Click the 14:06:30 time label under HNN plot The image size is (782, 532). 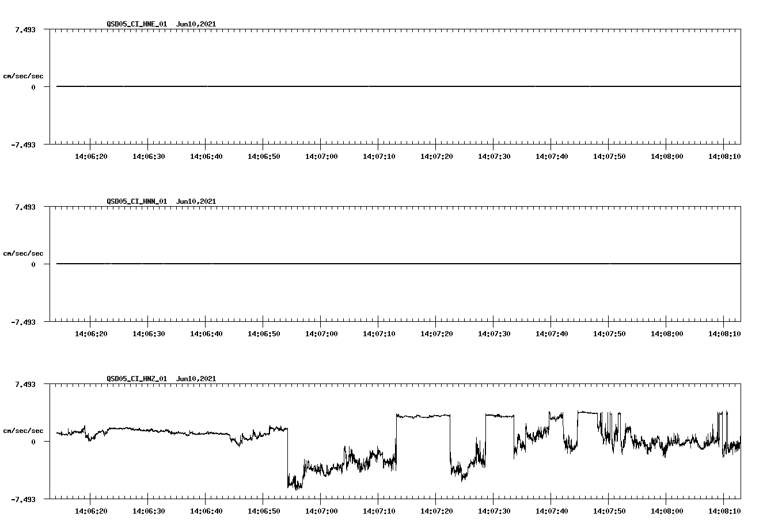(x=149, y=334)
